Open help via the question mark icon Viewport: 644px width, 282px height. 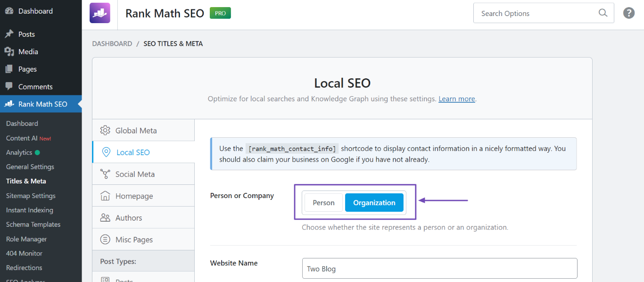[x=629, y=13]
